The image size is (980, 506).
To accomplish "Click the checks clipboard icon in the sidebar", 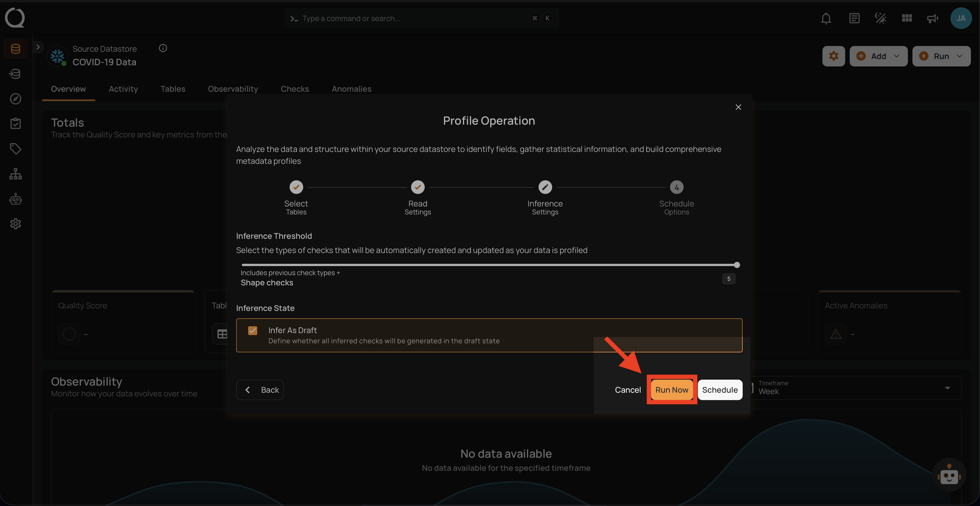I will (15, 123).
